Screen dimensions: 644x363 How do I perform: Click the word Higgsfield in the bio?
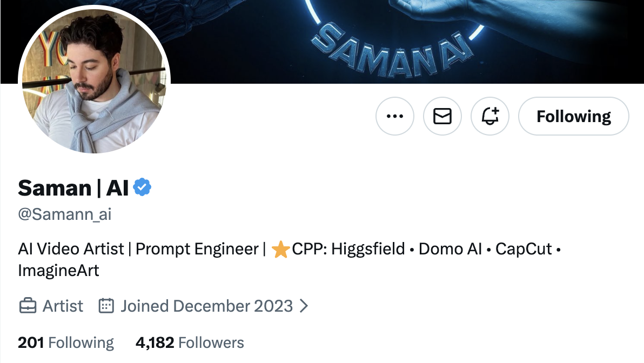point(368,249)
